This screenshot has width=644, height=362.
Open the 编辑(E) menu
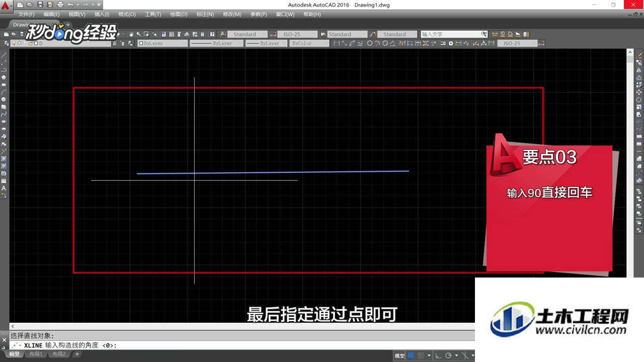click(51, 15)
